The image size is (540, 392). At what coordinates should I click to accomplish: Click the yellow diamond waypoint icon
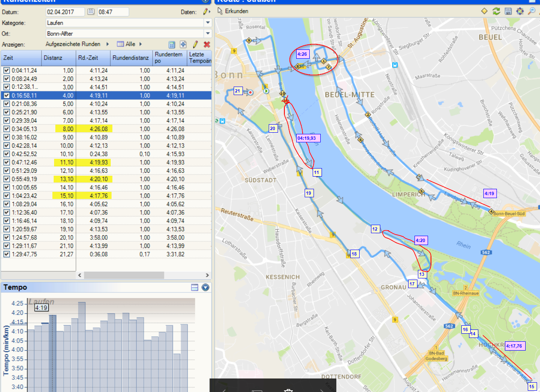point(485,11)
